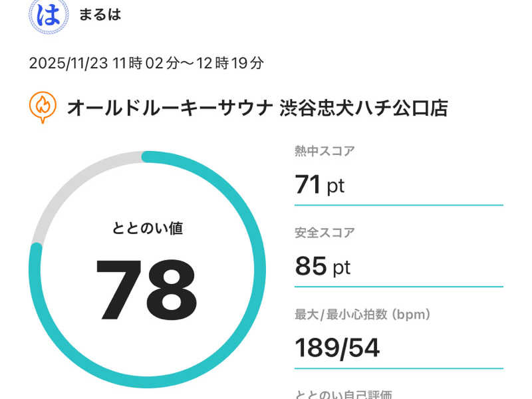The height and width of the screenshot is (399, 532).
Task: Tap the round は profile avatar
Action: pyautogui.click(x=48, y=15)
